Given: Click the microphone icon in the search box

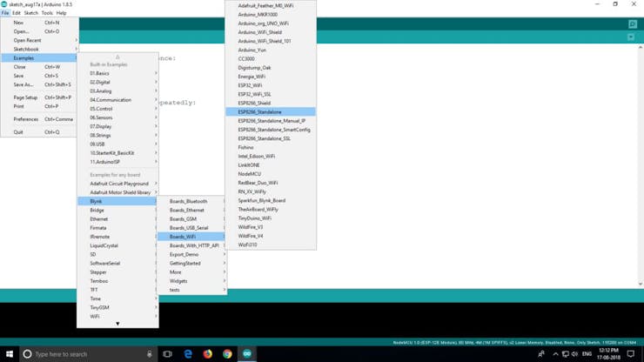Looking at the screenshot, I should click(x=150, y=354).
